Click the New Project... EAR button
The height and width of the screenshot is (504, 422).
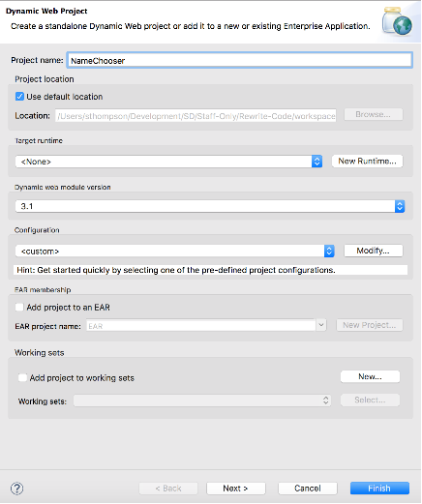[370, 325]
